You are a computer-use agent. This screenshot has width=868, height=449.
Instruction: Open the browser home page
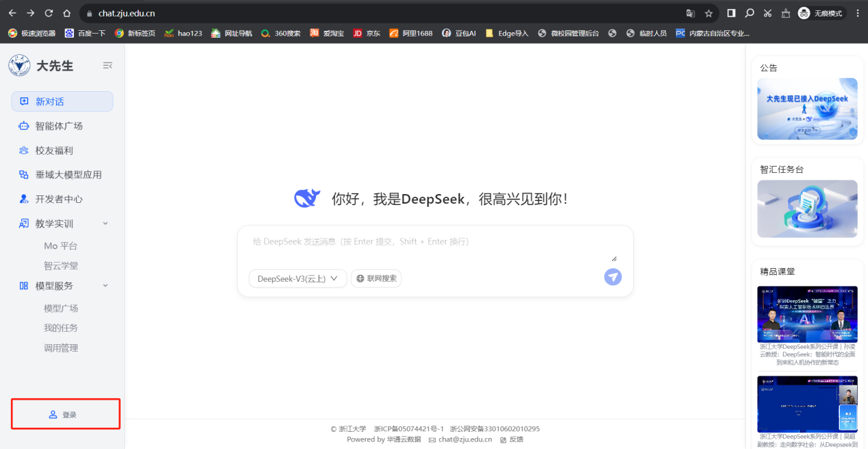pyautogui.click(x=66, y=13)
